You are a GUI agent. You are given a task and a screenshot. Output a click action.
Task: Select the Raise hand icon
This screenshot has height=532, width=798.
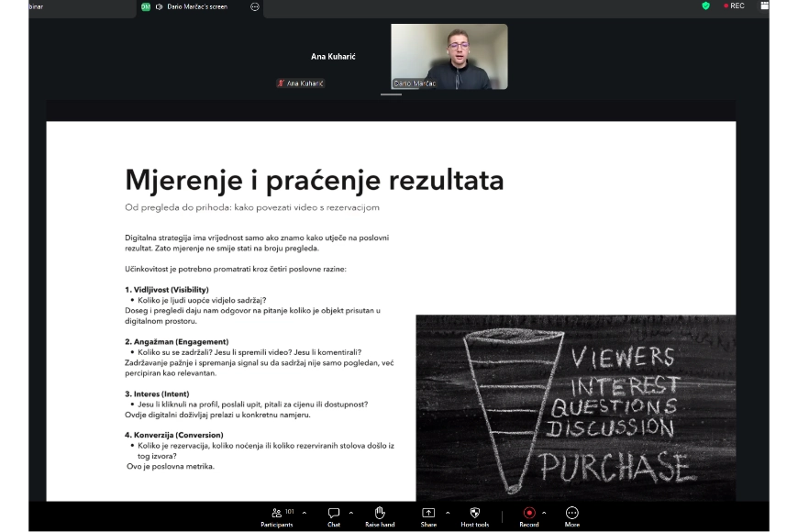(379, 514)
